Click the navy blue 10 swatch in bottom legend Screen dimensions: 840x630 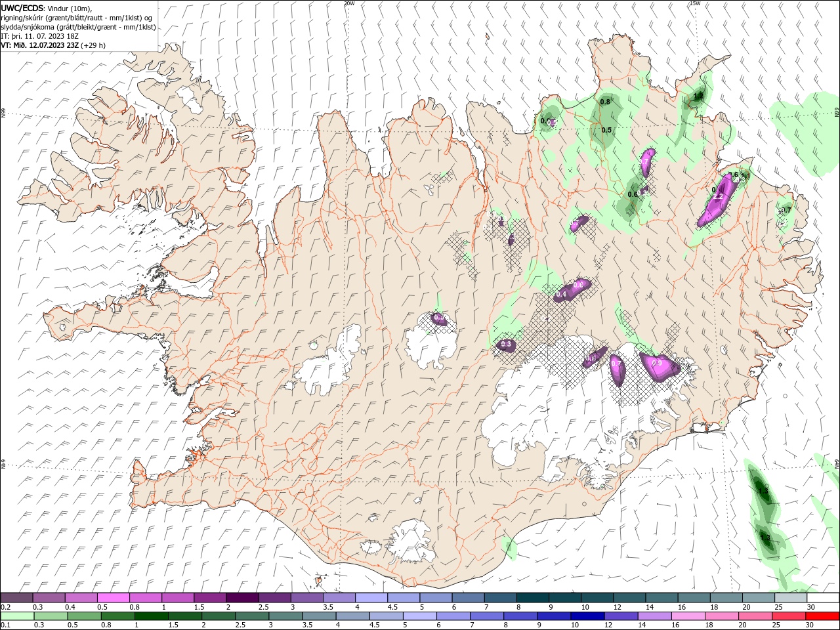[587, 616]
